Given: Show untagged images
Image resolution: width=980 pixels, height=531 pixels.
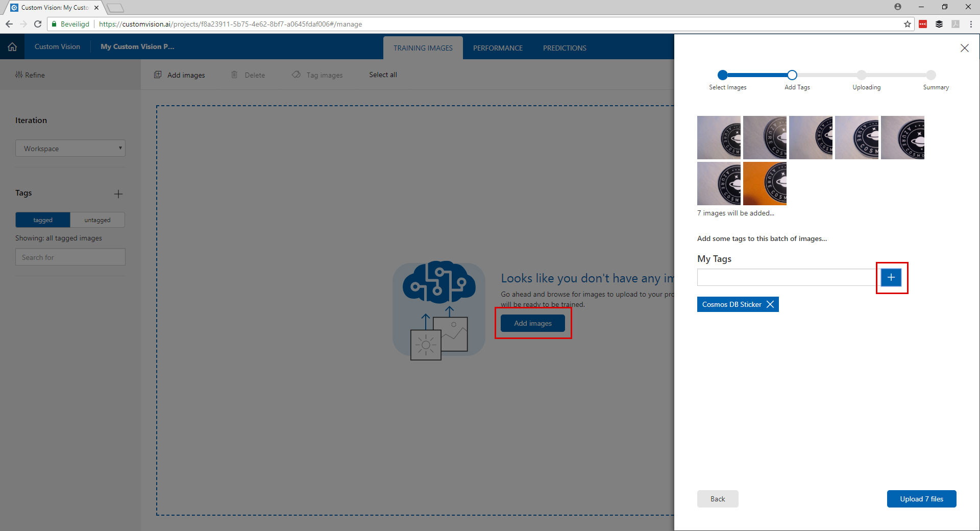Looking at the screenshot, I should [x=97, y=220].
